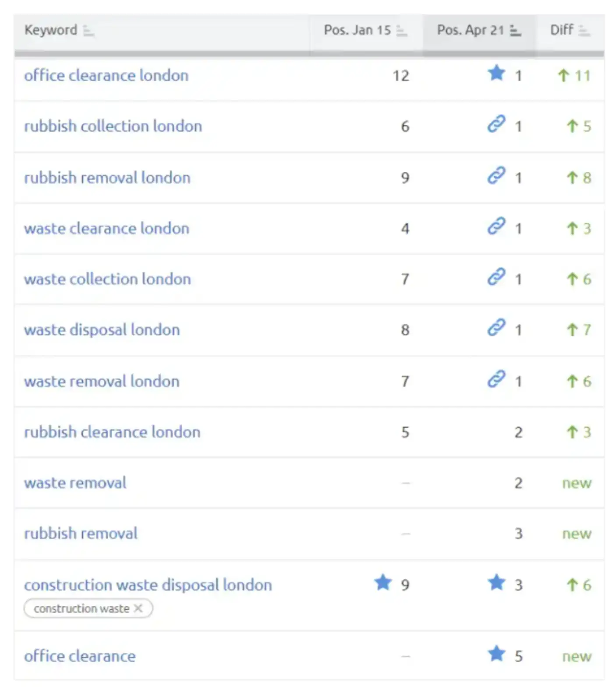This screenshot has height=693, width=616.
Task: Open the office clearance london keyword
Action: [x=106, y=75]
